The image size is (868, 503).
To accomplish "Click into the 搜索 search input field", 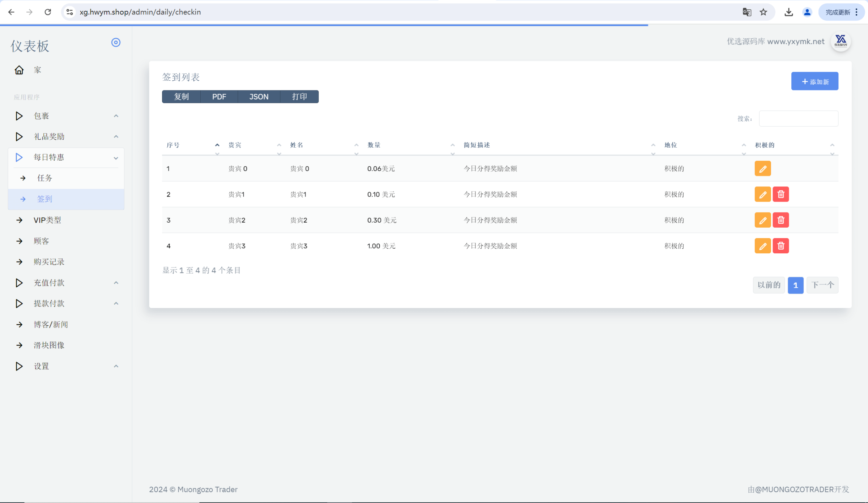I will [798, 119].
